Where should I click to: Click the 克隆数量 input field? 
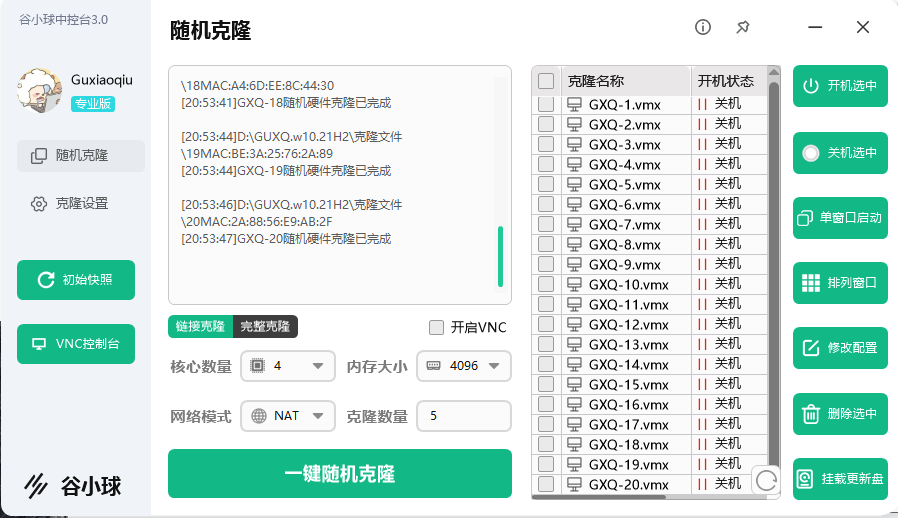pyautogui.click(x=463, y=415)
